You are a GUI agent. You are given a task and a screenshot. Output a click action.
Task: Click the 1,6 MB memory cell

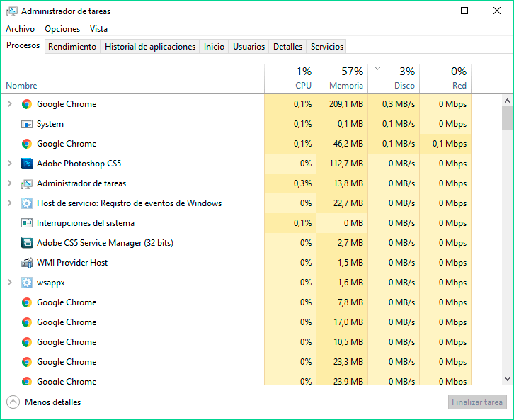342,283
